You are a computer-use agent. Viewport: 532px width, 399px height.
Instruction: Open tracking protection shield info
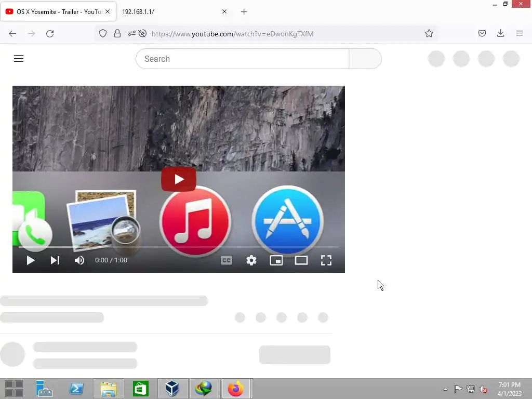pyautogui.click(x=103, y=33)
